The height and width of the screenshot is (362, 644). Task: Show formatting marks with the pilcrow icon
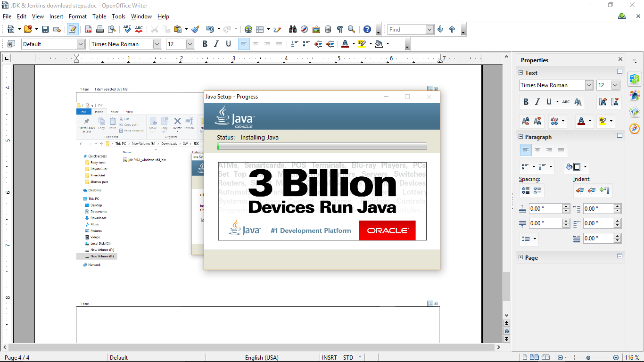[340, 29]
